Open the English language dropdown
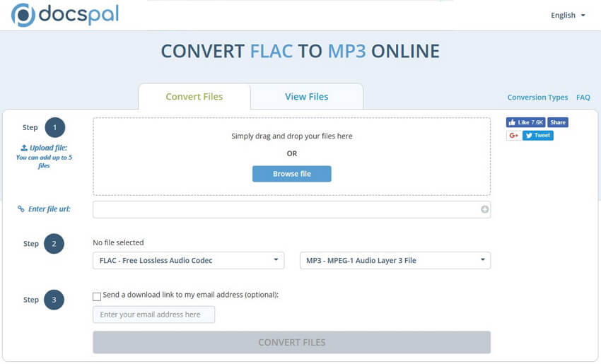 tap(568, 16)
